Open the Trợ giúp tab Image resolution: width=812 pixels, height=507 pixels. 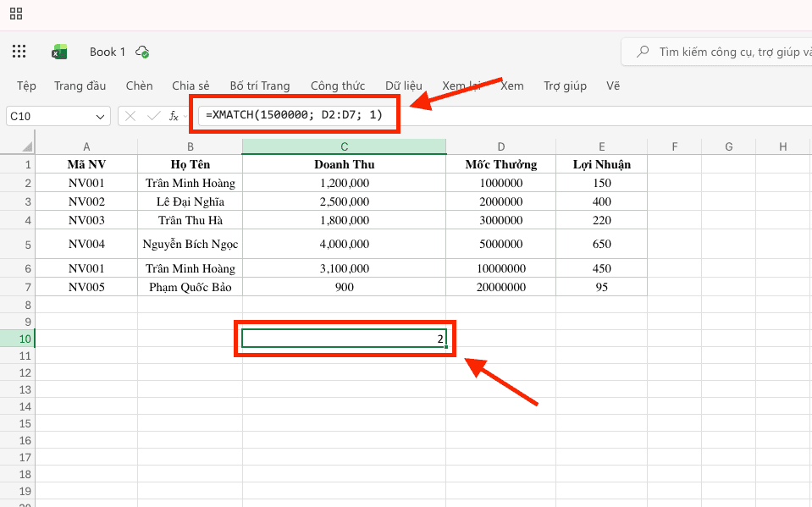[x=565, y=85]
